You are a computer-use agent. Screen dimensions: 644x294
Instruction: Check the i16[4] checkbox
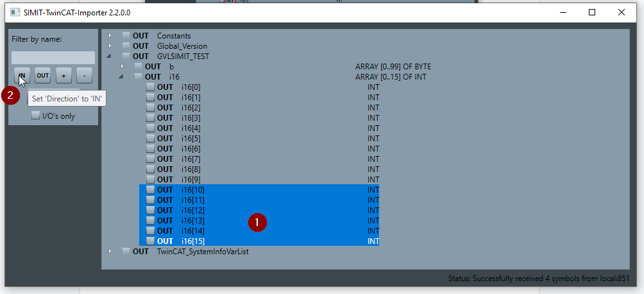click(150, 128)
